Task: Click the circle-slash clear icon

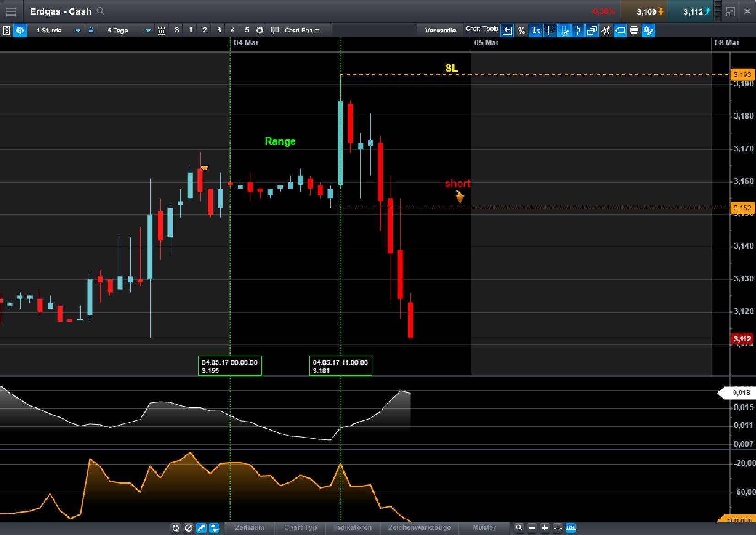Action: pos(188,528)
